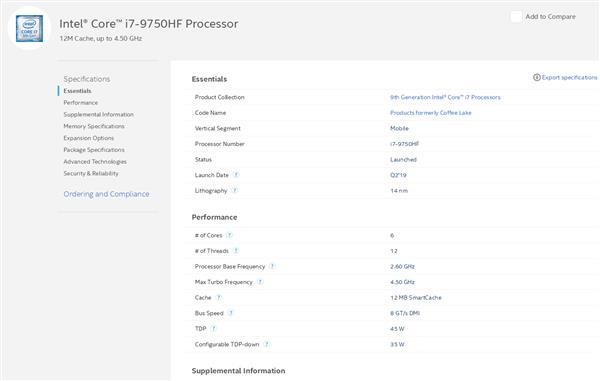The image size is (600, 381).
Task: Click the Status value 'Launched'
Action: coord(403,160)
